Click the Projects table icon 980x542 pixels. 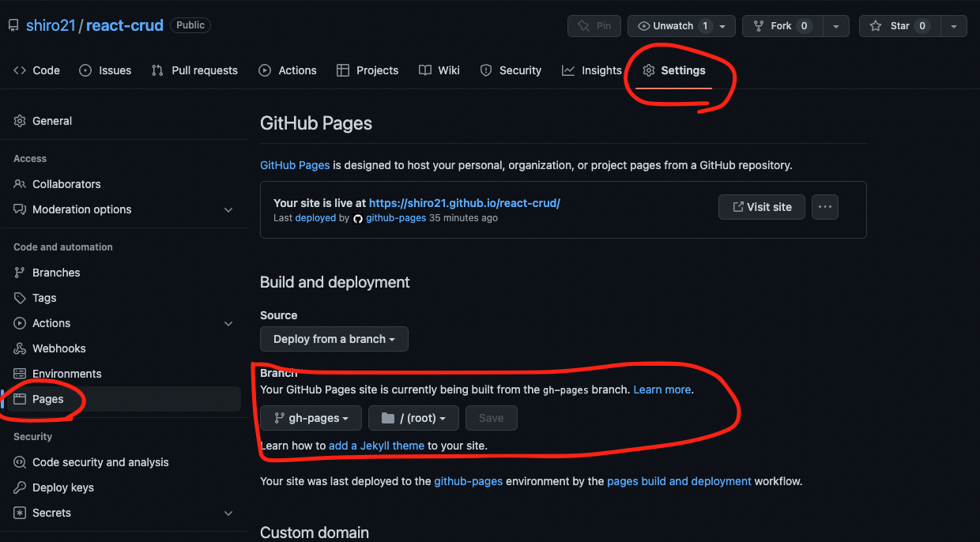pyautogui.click(x=343, y=70)
